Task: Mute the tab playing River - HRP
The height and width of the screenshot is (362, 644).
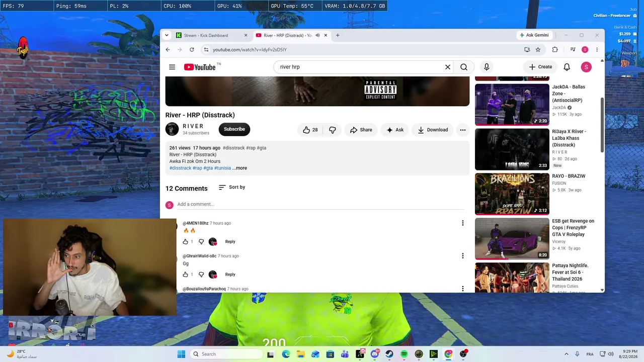Action: point(317,35)
